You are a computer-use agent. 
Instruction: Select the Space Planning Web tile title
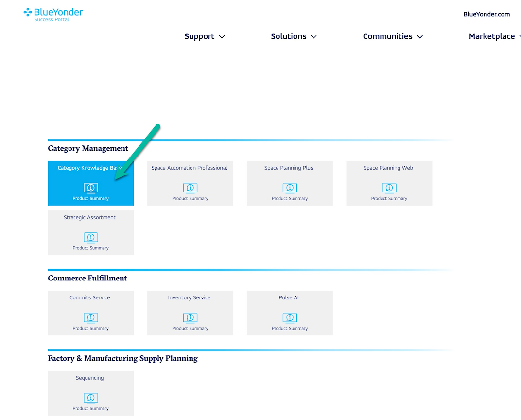[388, 168]
